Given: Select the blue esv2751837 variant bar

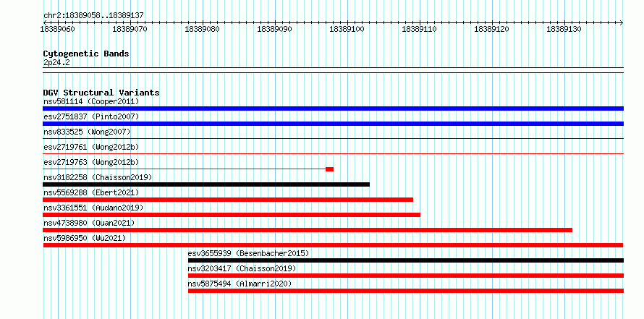Looking at the screenshot, I should coord(333,124).
